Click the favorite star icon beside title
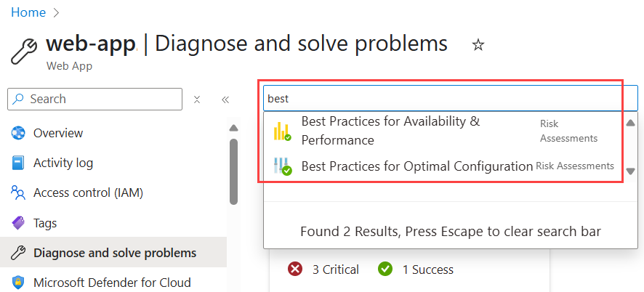Screen dimensions: 644x292 click(478, 45)
